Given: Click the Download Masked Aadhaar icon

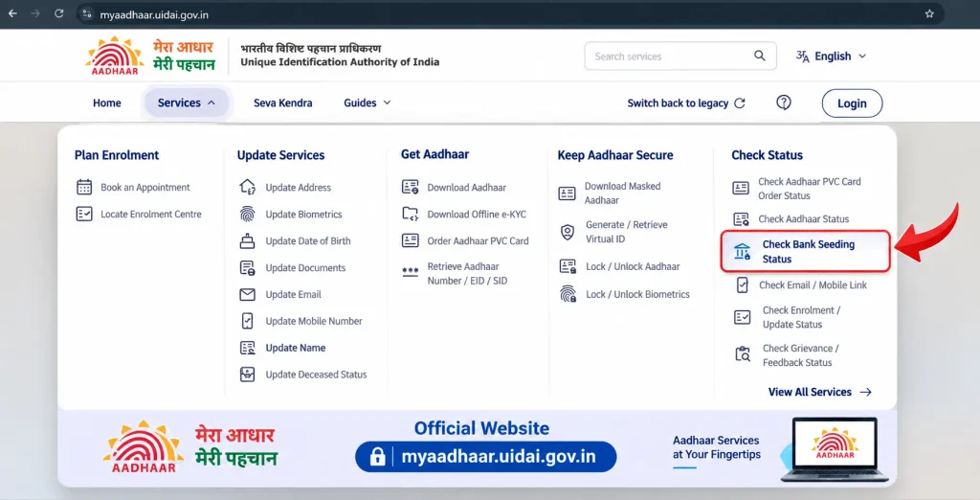Looking at the screenshot, I should coord(567,193).
